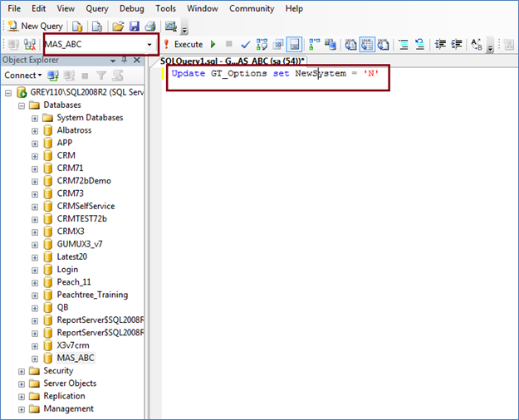Collapse the Databases tree node

(x=22, y=105)
